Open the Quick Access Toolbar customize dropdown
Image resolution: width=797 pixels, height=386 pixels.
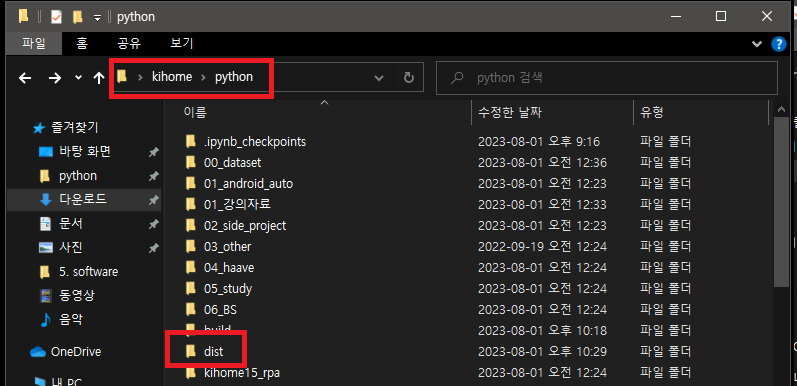pos(98,18)
